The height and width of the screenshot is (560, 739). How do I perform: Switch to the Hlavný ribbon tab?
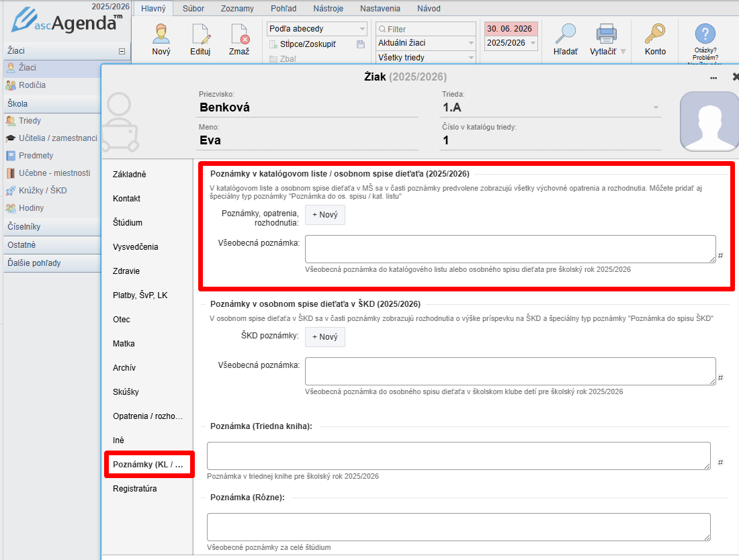click(x=153, y=9)
